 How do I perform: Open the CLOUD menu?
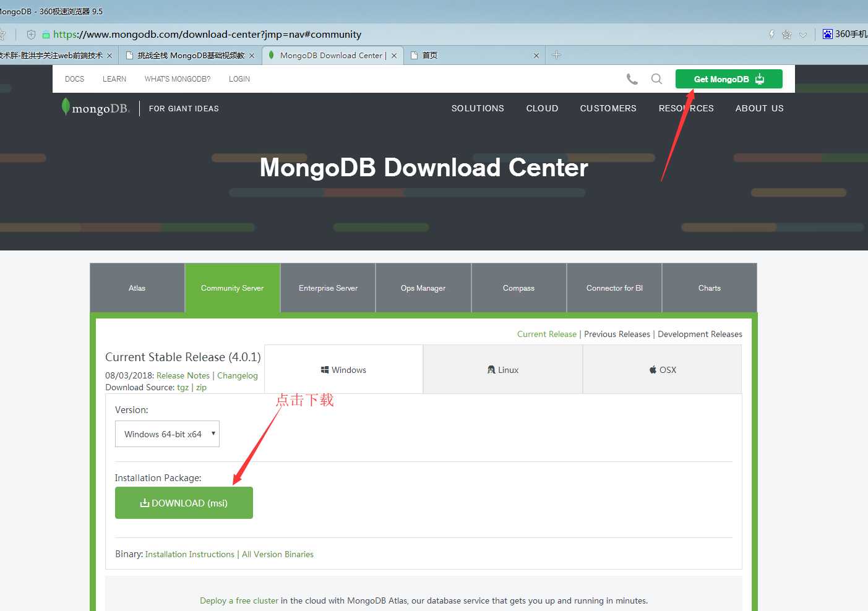[542, 108]
